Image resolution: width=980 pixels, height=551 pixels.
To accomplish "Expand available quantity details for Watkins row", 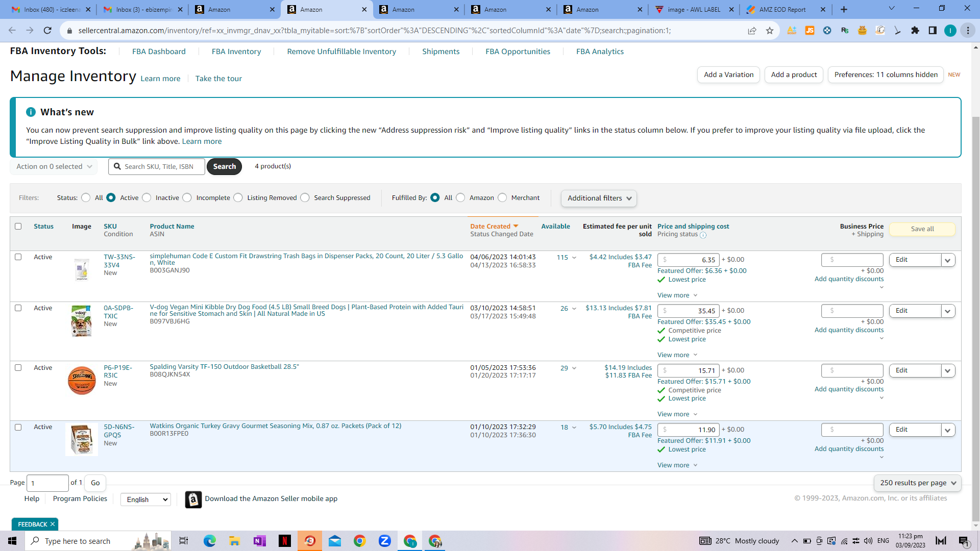I will 574,428.
